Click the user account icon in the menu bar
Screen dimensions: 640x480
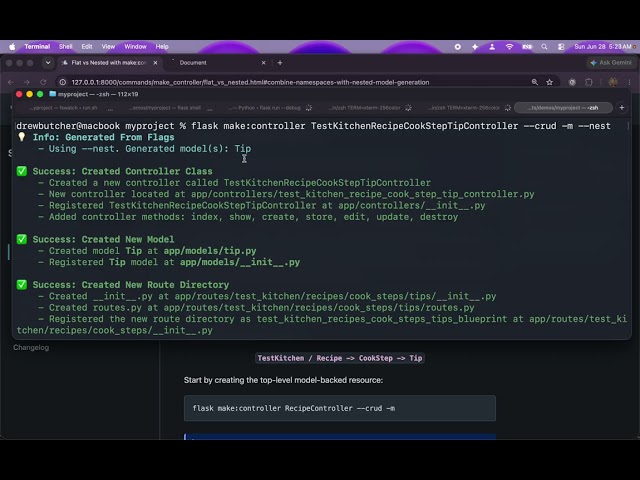[492, 47]
